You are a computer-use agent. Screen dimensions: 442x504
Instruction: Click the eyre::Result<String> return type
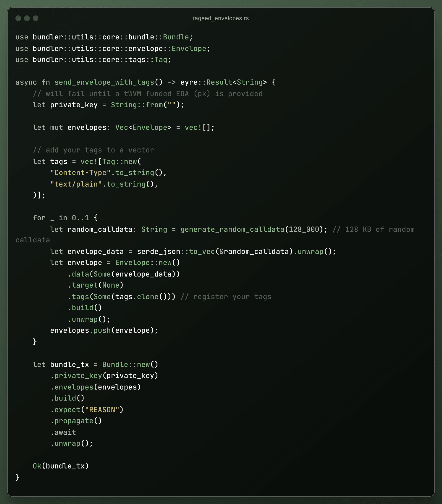coord(224,82)
